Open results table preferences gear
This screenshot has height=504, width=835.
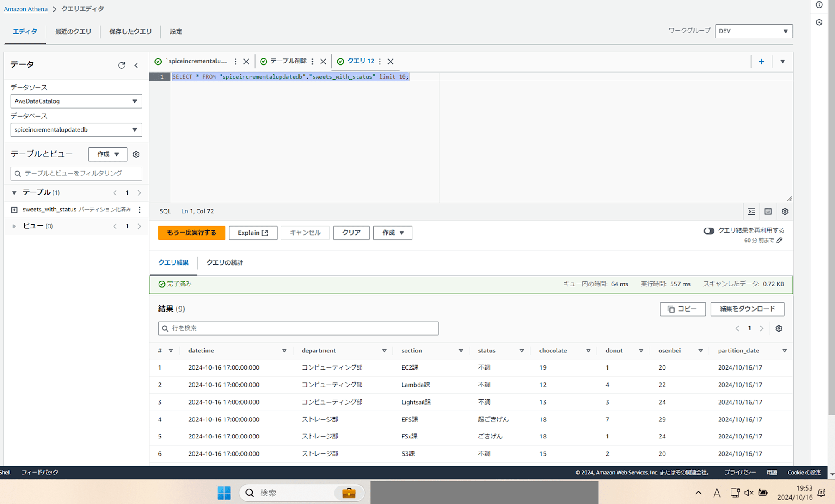(779, 329)
